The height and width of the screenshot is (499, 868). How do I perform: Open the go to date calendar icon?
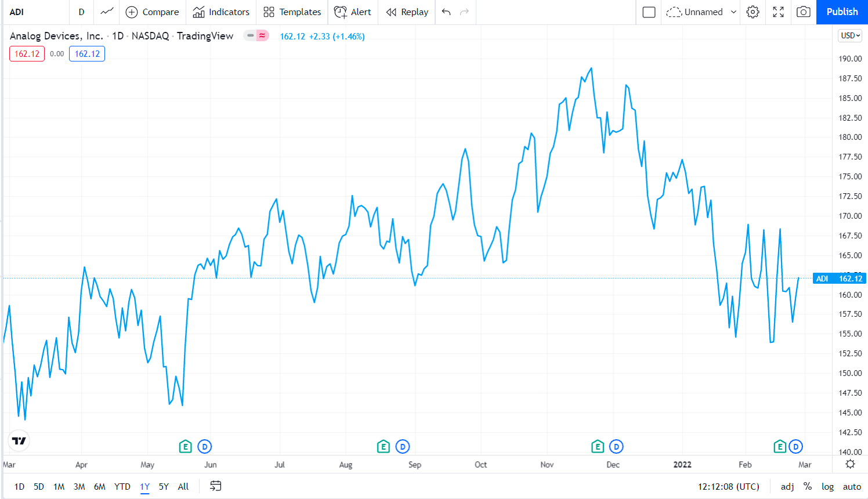click(216, 486)
